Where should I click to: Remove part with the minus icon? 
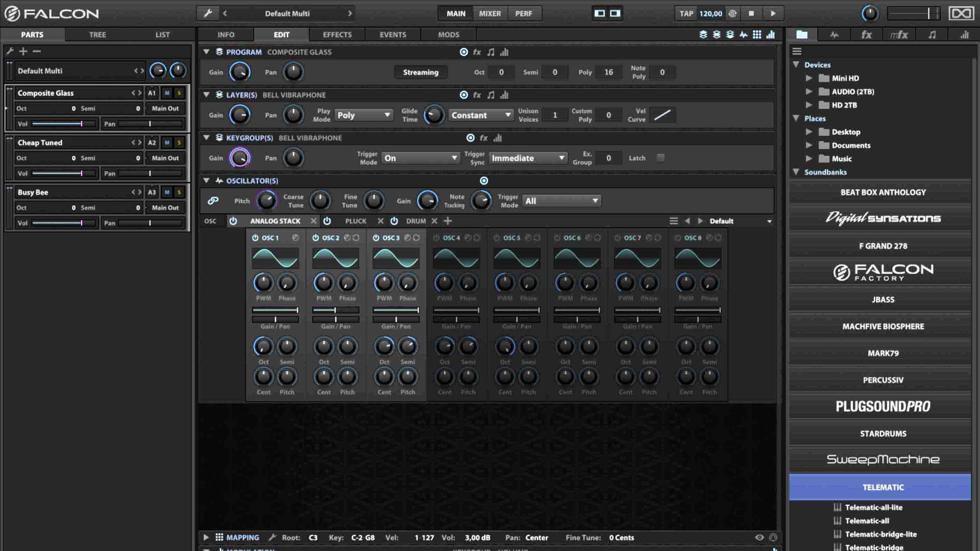coord(36,51)
